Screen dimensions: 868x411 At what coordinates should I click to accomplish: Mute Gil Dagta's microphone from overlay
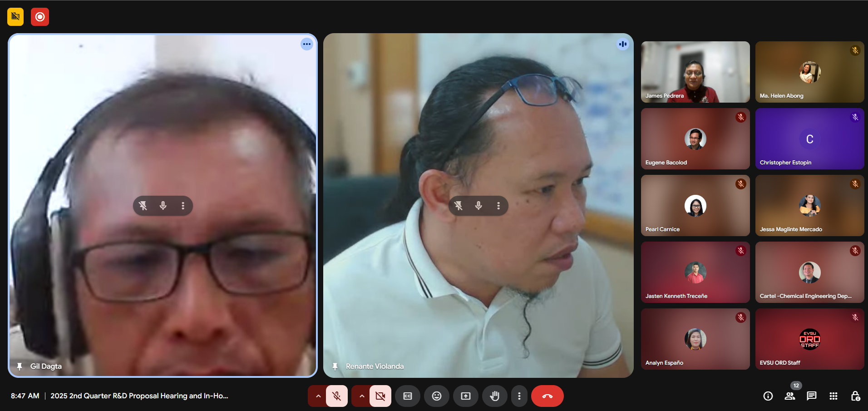(x=163, y=206)
